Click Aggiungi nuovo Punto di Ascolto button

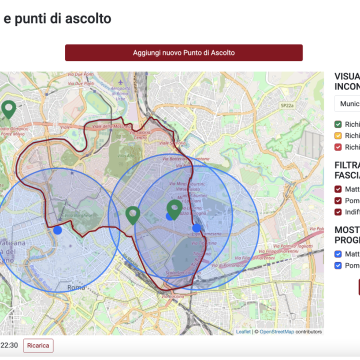click(184, 53)
